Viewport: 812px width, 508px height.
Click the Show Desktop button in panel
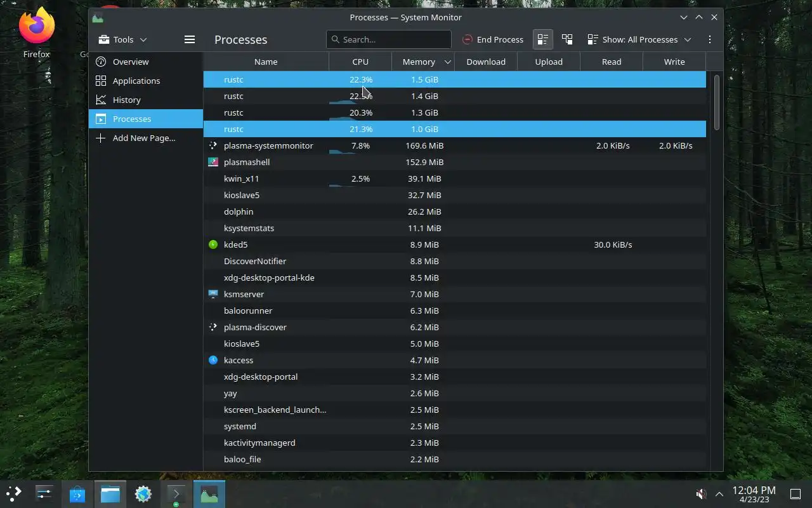pos(796,494)
